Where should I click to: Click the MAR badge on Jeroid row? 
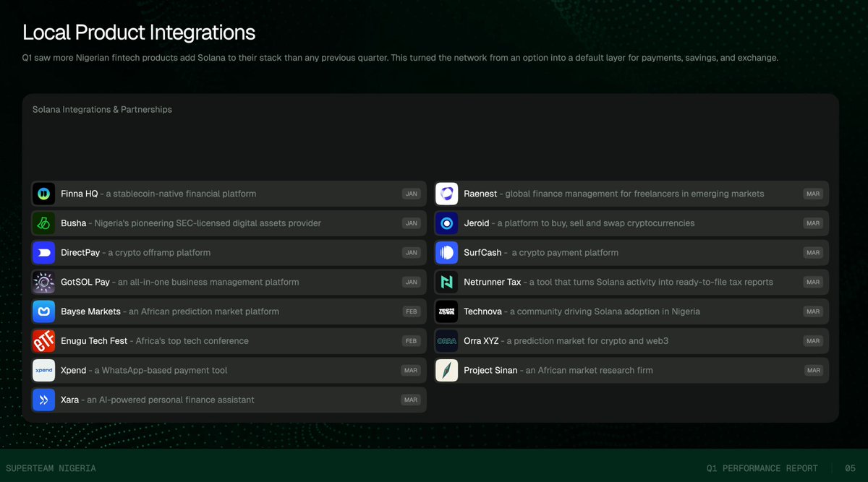click(813, 223)
